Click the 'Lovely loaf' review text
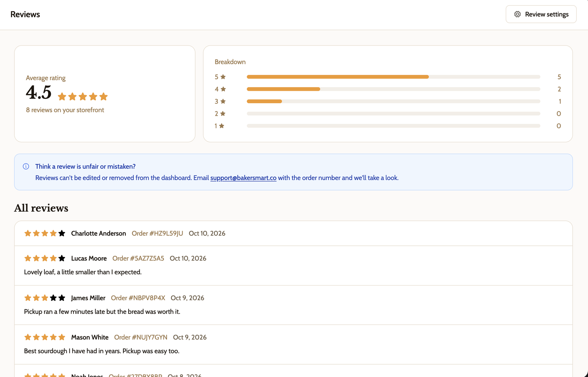This screenshot has height=377, width=588. pyautogui.click(x=83, y=272)
